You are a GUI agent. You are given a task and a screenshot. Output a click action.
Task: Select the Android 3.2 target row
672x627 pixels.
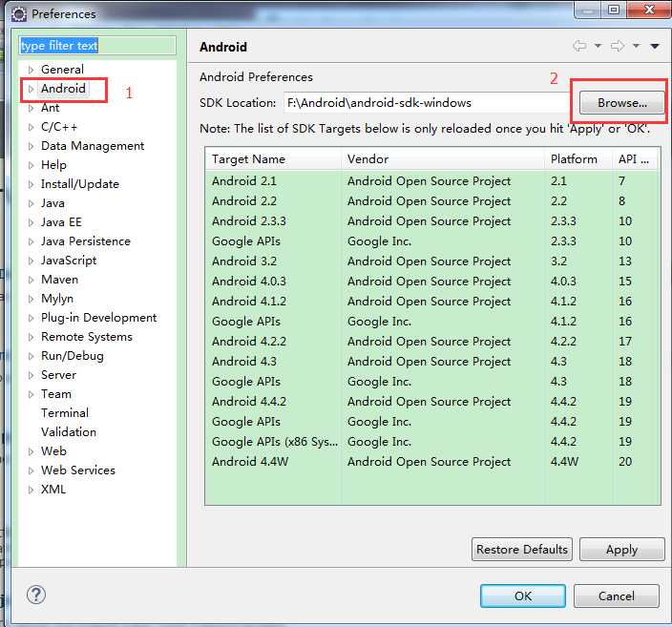pos(432,261)
